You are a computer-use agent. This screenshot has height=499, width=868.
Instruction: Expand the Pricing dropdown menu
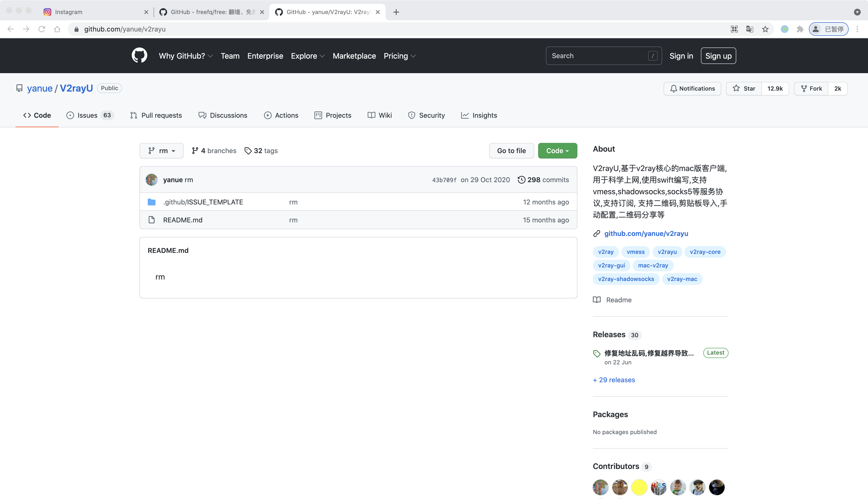399,56
